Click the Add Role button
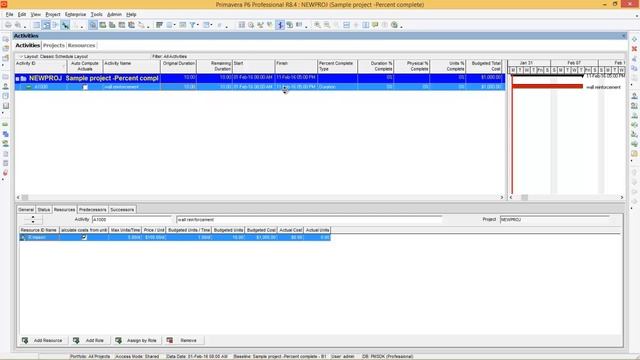This screenshot has width=640, height=360. click(89, 340)
